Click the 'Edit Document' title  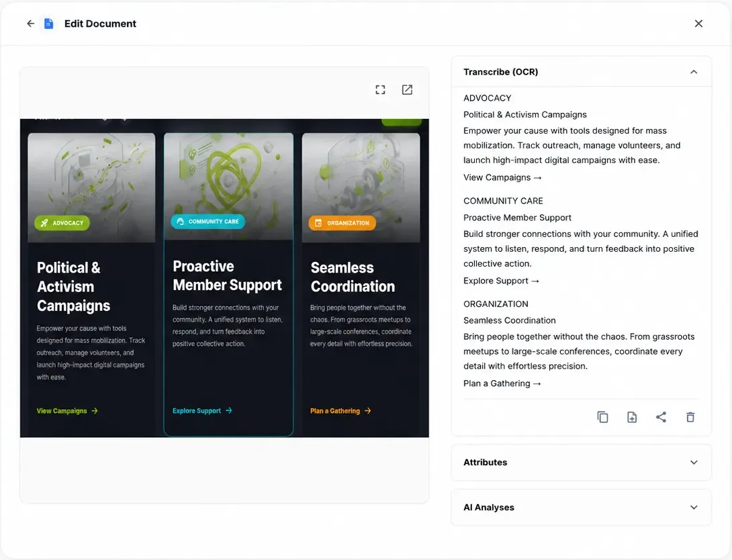[100, 24]
